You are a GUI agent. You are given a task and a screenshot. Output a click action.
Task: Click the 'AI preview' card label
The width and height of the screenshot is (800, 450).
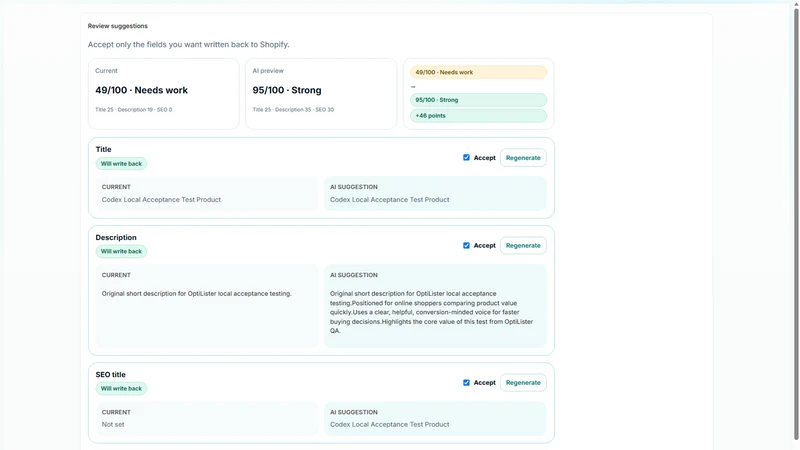point(268,71)
